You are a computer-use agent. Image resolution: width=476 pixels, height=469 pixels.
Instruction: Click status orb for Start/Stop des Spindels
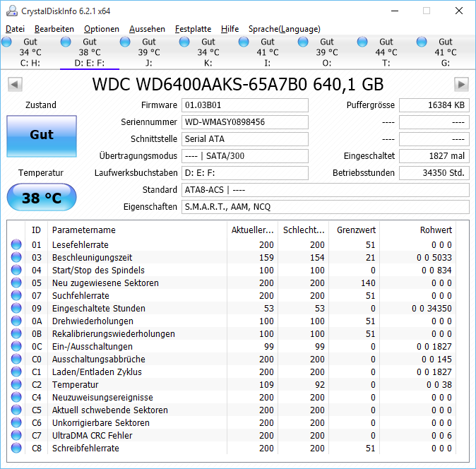coord(16,270)
